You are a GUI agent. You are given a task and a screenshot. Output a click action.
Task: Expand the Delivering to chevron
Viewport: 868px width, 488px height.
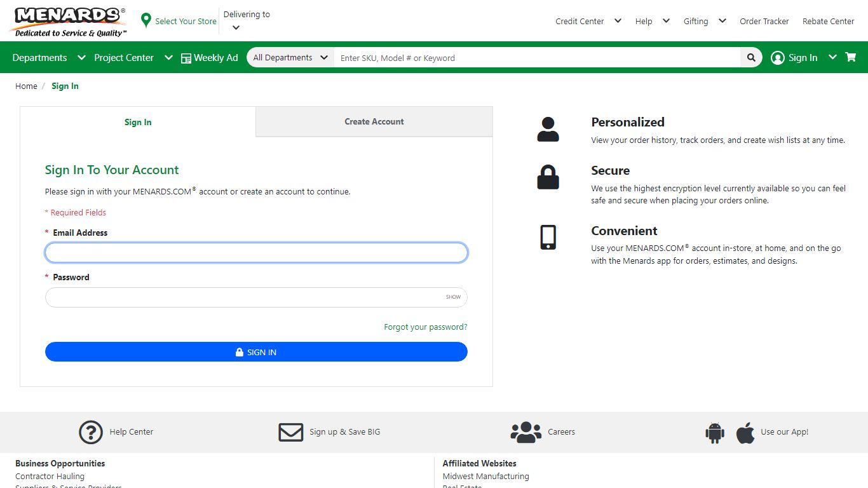tap(236, 27)
